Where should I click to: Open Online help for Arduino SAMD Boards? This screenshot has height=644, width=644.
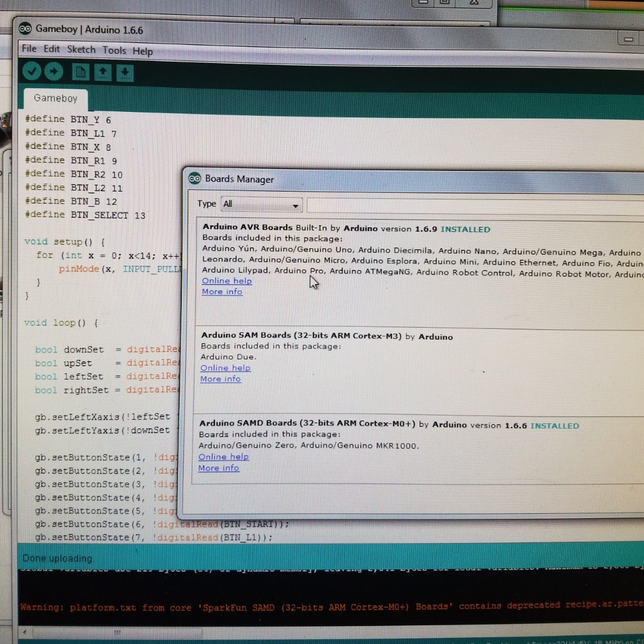pyautogui.click(x=223, y=457)
